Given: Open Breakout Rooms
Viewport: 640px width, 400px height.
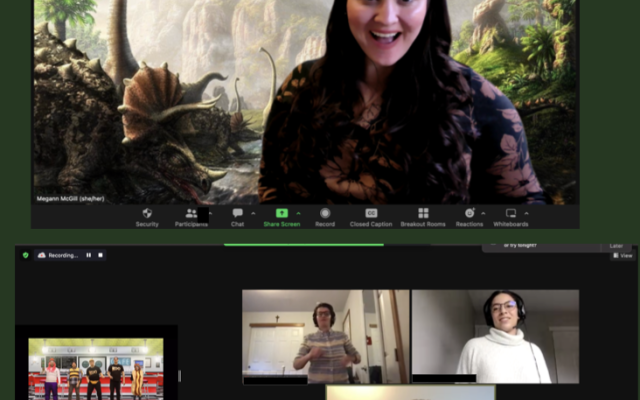Looking at the screenshot, I should (x=423, y=217).
